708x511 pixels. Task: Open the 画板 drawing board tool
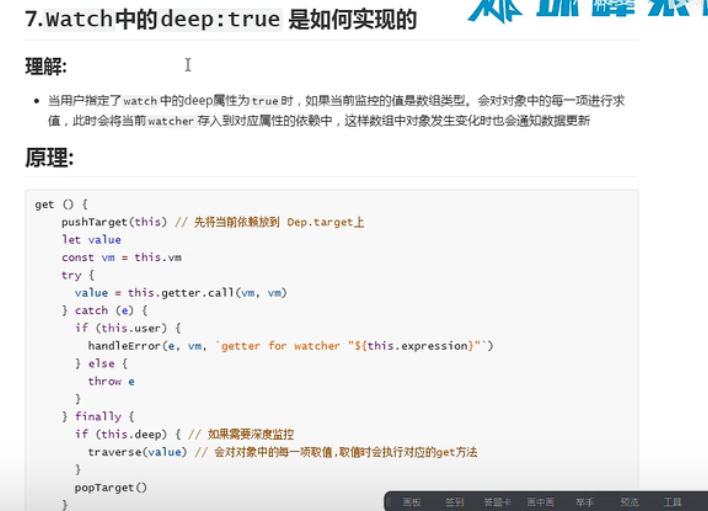412,502
